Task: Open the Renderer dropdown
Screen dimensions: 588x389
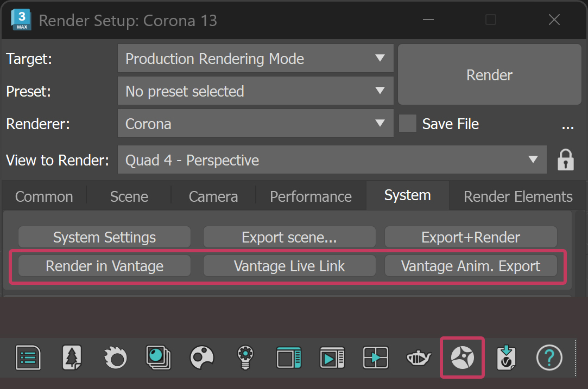Action: [255, 124]
